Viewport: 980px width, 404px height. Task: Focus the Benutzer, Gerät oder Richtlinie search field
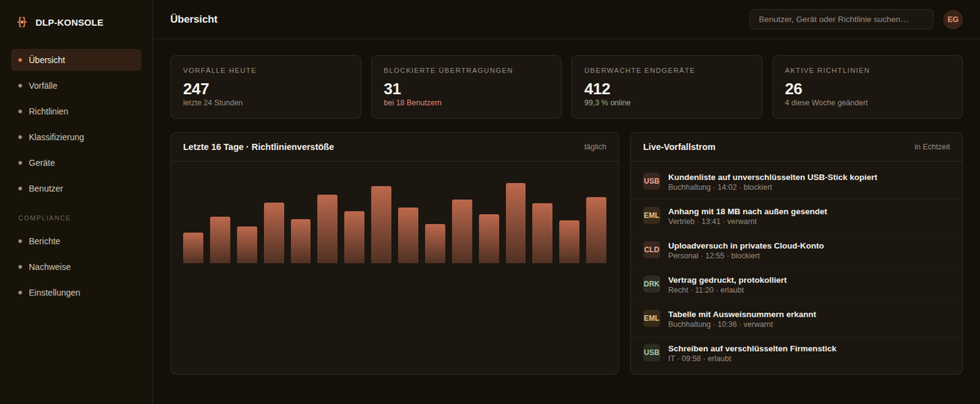(841, 19)
